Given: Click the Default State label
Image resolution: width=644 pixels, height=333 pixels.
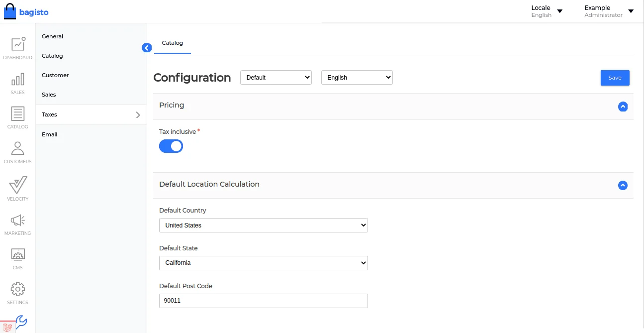Looking at the screenshot, I should (179, 248).
